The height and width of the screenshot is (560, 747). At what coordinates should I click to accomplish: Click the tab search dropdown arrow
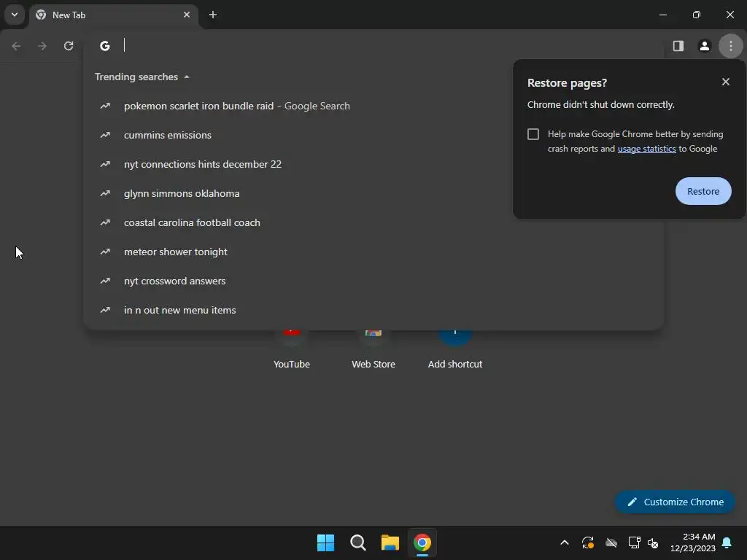[x=15, y=15]
